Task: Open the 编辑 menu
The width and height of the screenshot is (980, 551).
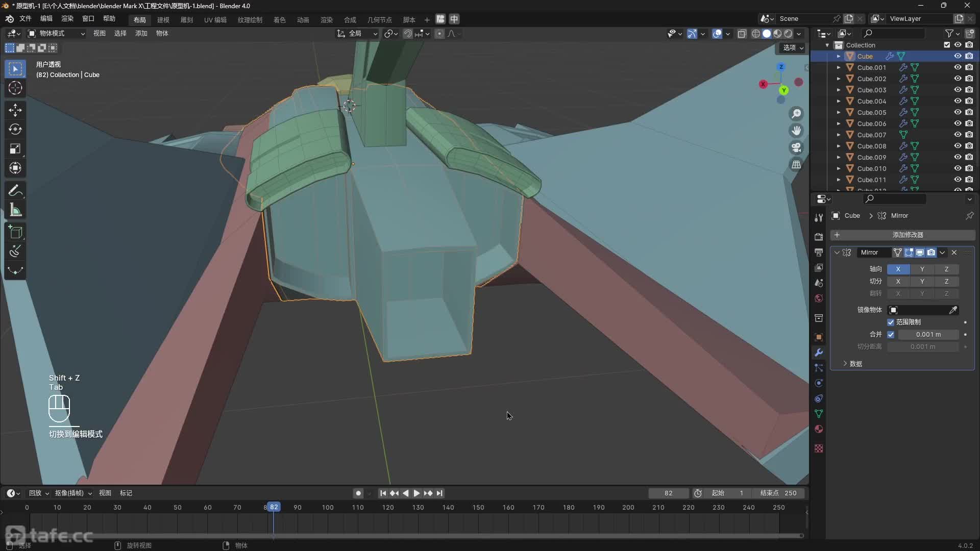Action: point(46,19)
